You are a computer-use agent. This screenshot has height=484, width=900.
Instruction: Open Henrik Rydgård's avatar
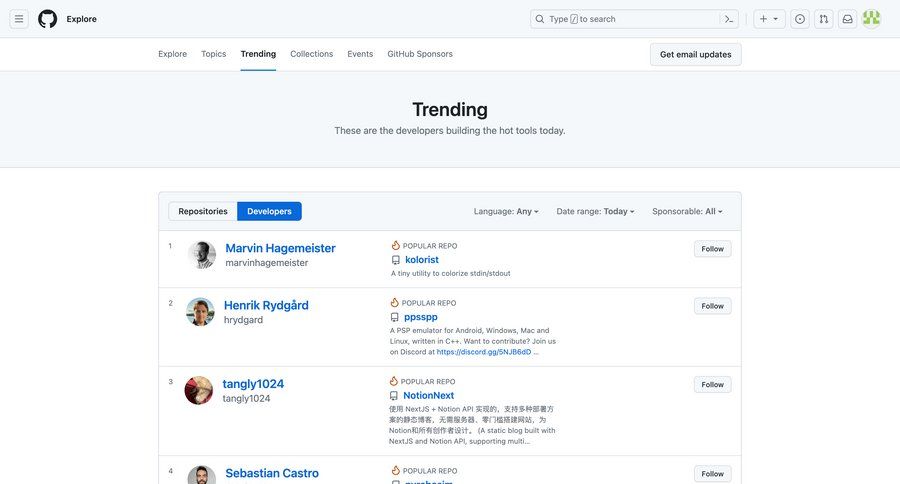200,312
